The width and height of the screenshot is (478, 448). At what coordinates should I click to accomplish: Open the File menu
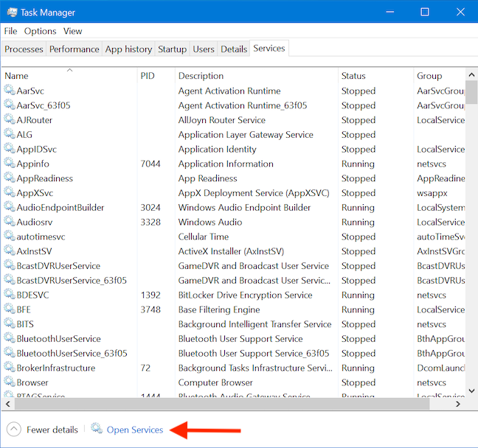(10, 31)
